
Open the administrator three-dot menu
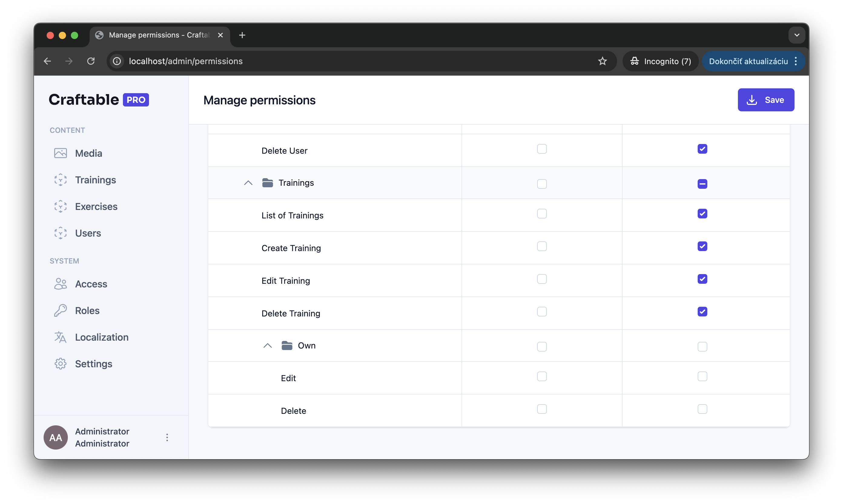[167, 437]
